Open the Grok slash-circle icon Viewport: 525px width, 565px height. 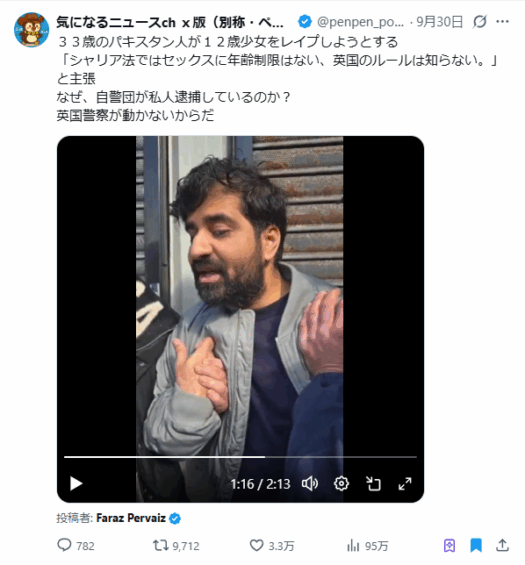pyautogui.click(x=480, y=22)
